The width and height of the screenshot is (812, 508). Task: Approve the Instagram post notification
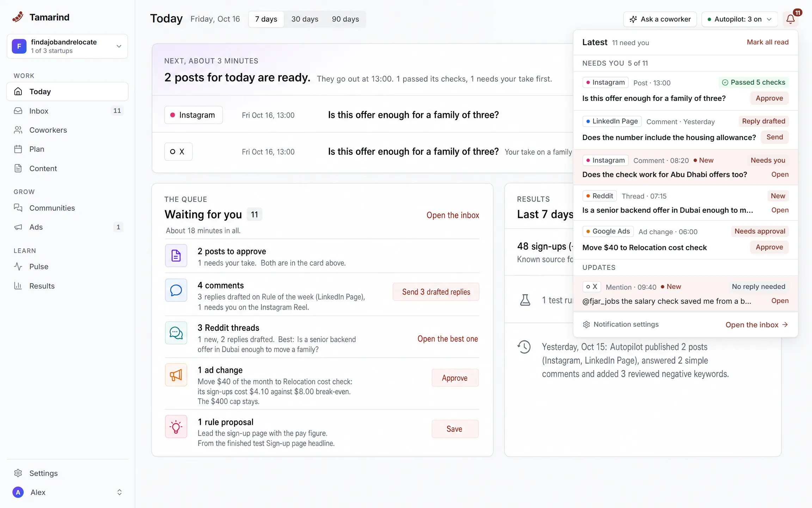769,98
